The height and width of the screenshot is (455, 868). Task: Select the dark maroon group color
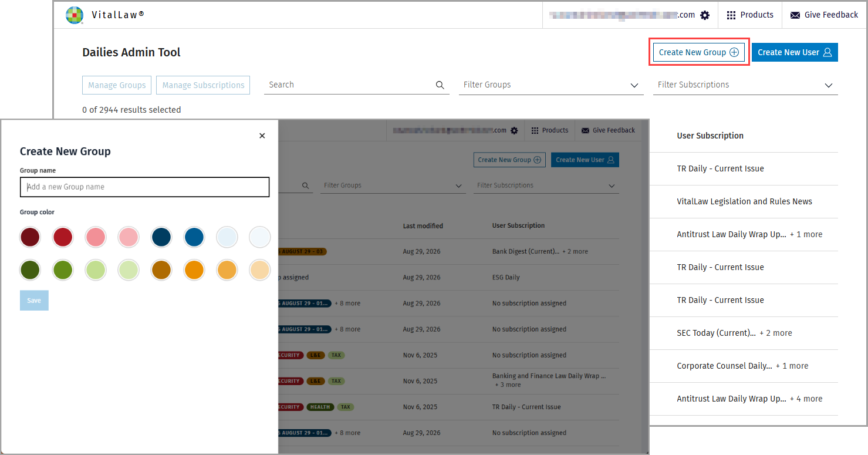(30, 237)
